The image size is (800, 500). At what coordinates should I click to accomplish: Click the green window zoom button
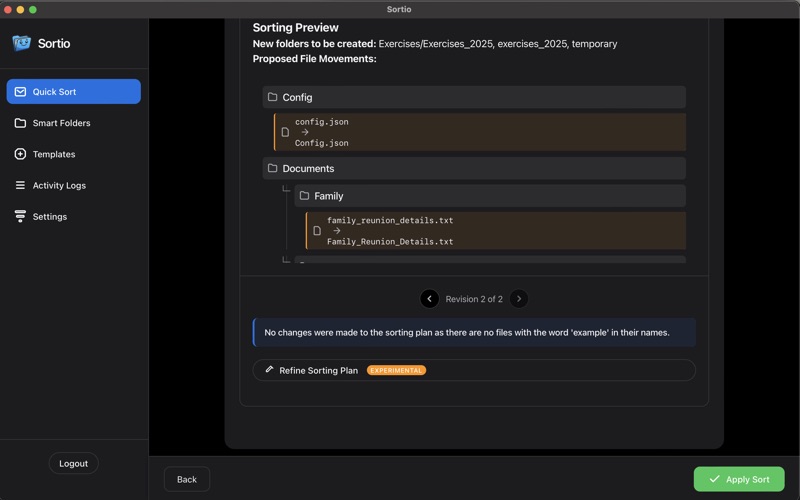coord(33,10)
